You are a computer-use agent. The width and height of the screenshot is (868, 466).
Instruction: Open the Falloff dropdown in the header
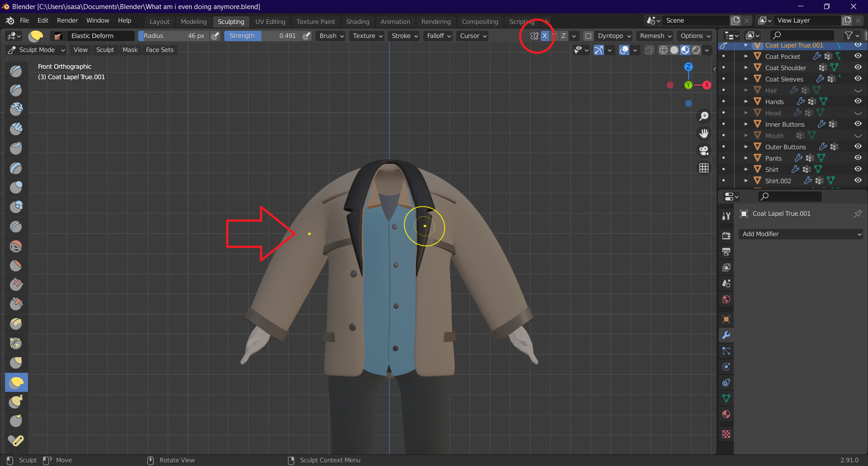coord(437,36)
